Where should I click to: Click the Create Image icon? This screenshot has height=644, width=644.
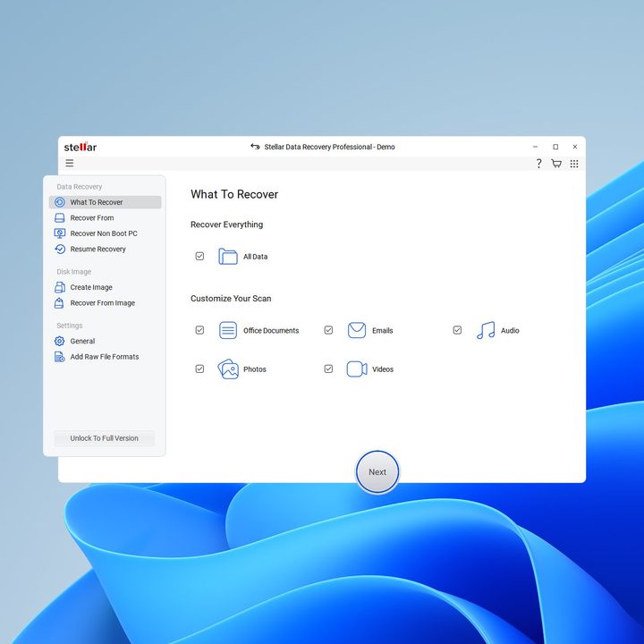(x=60, y=287)
